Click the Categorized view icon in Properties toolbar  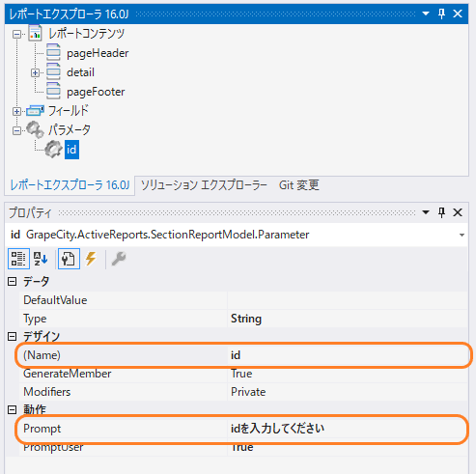(18, 259)
